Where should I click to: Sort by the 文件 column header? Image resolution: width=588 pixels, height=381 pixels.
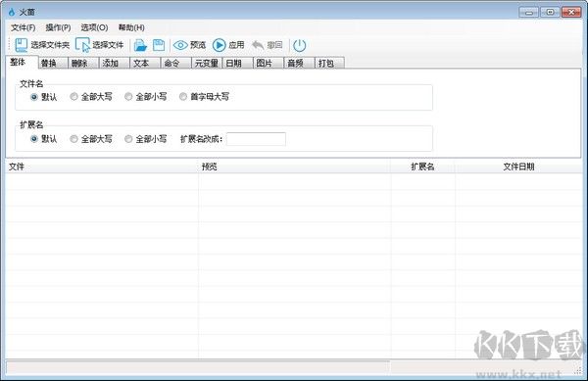pyautogui.click(x=102, y=167)
